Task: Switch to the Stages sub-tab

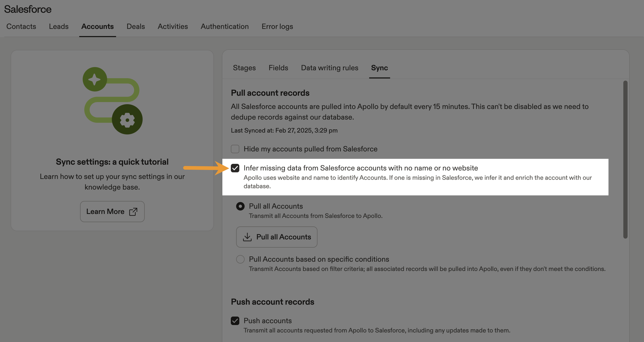Action: (x=244, y=68)
